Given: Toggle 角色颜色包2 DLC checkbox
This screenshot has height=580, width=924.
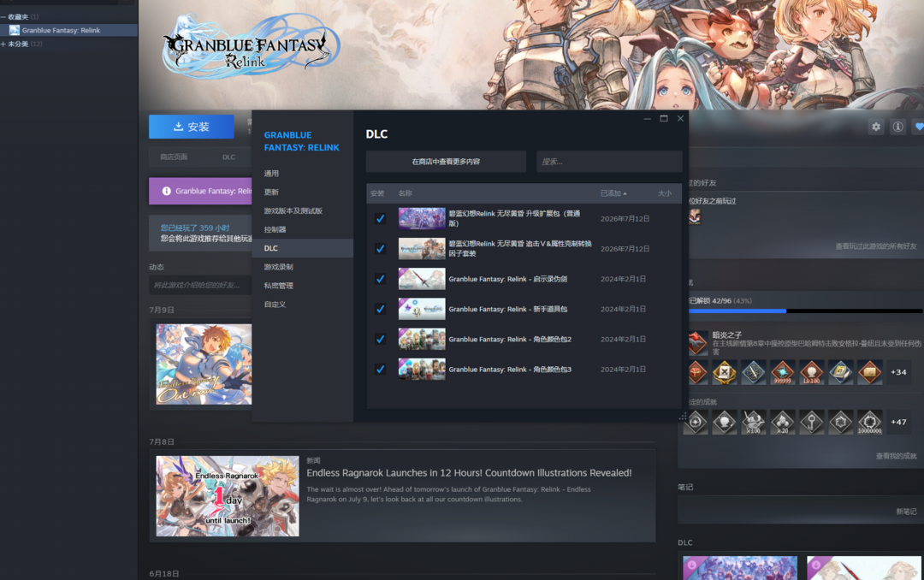Looking at the screenshot, I should (380, 339).
